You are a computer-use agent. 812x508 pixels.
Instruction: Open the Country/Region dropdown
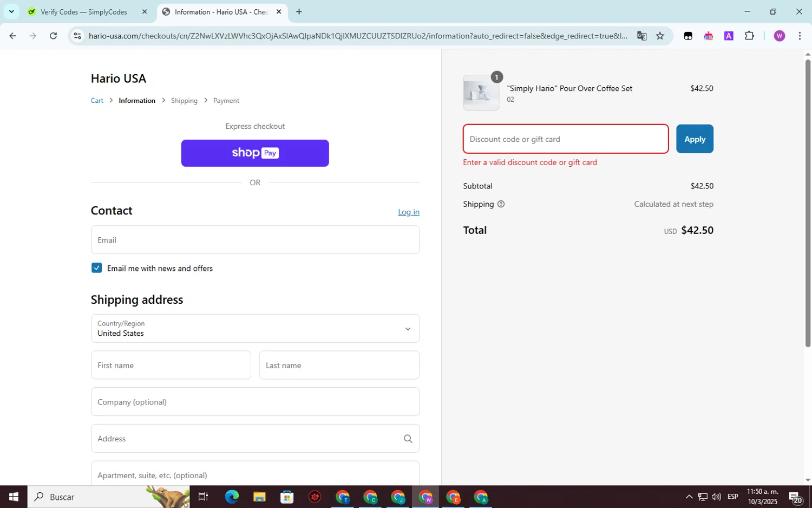[x=255, y=328]
